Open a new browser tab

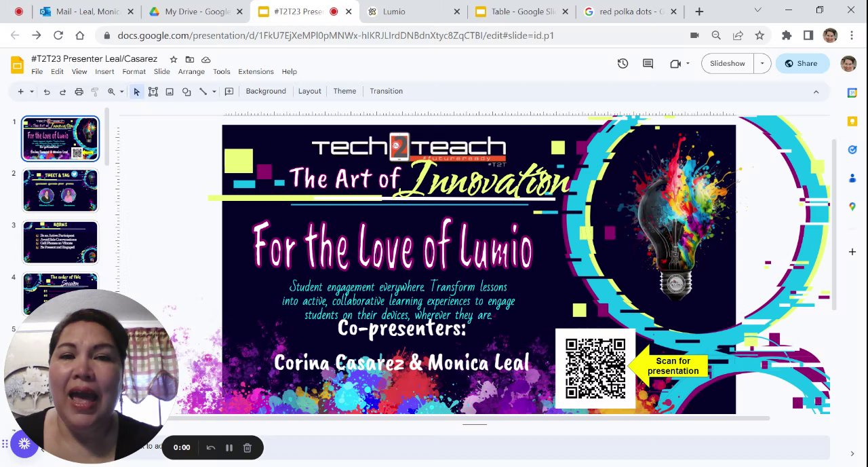[699, 12]
